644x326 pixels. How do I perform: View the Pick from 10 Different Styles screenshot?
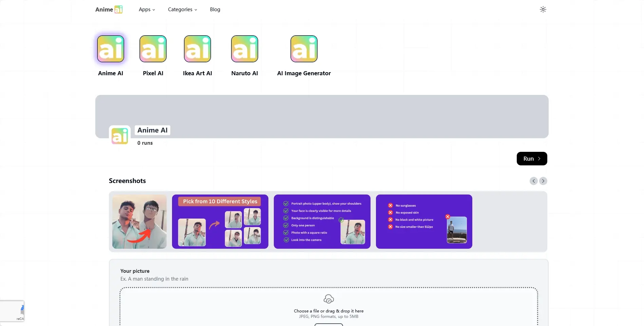pyautogui.click(x=220, y=222)
